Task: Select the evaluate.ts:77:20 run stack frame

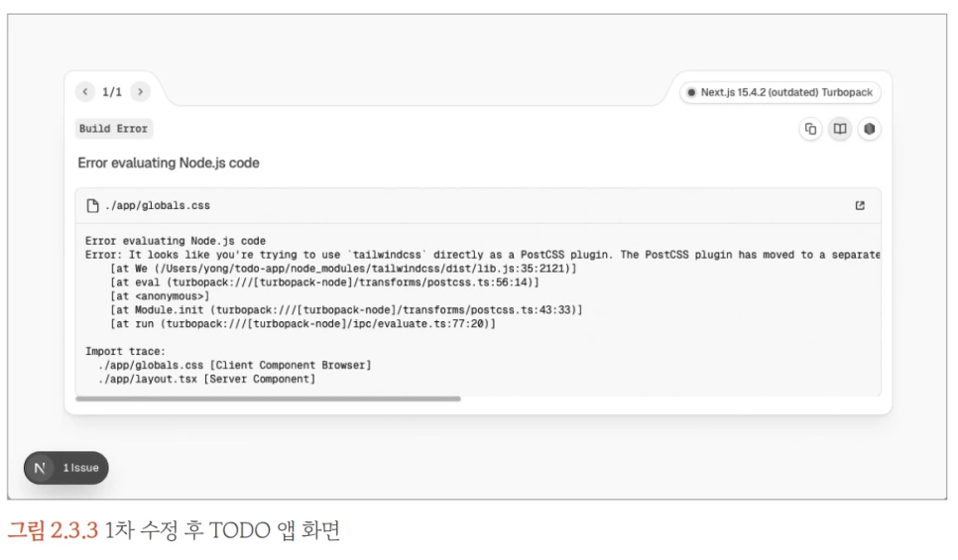Action: pos(303,324)
